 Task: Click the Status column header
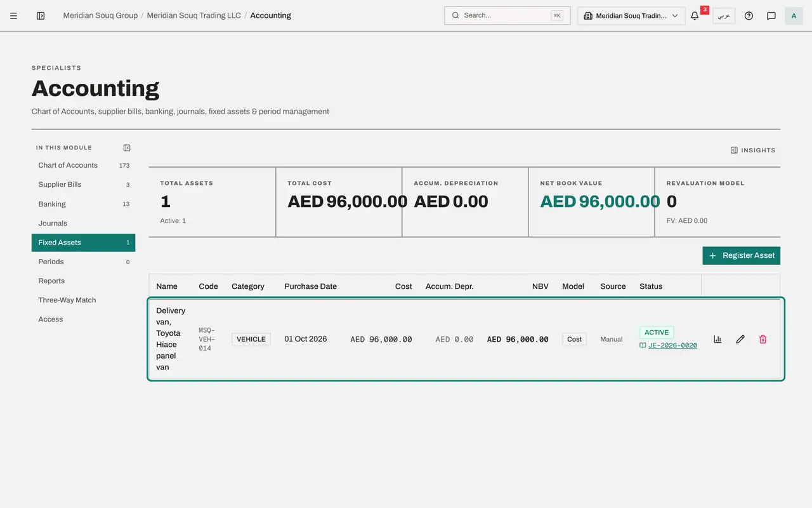pyautogui.click(x=651, y=286)
